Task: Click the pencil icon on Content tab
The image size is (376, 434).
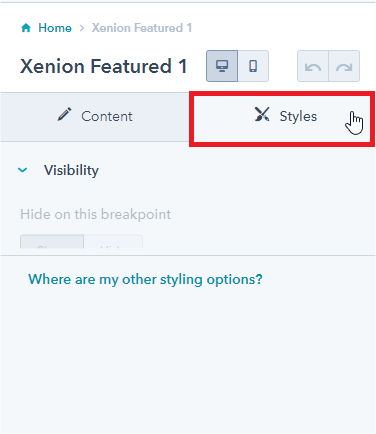Action: coord(64,114)
